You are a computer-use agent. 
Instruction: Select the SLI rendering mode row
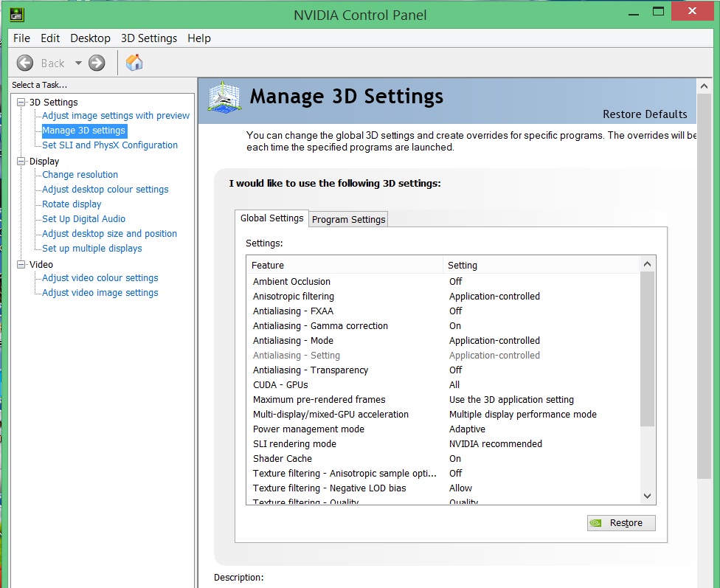pyautogui.click(x=443, y=443)
